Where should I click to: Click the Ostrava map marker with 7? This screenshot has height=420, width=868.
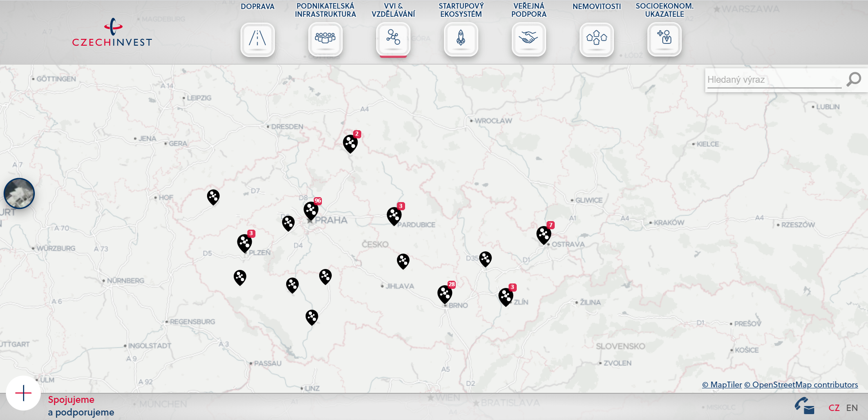(x=544, y=235)
